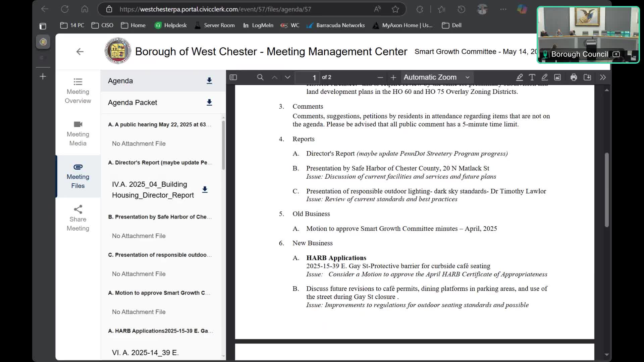Open Meeting Media tab
The width and height of the screenshot is (644, 362).
[78, 134]
